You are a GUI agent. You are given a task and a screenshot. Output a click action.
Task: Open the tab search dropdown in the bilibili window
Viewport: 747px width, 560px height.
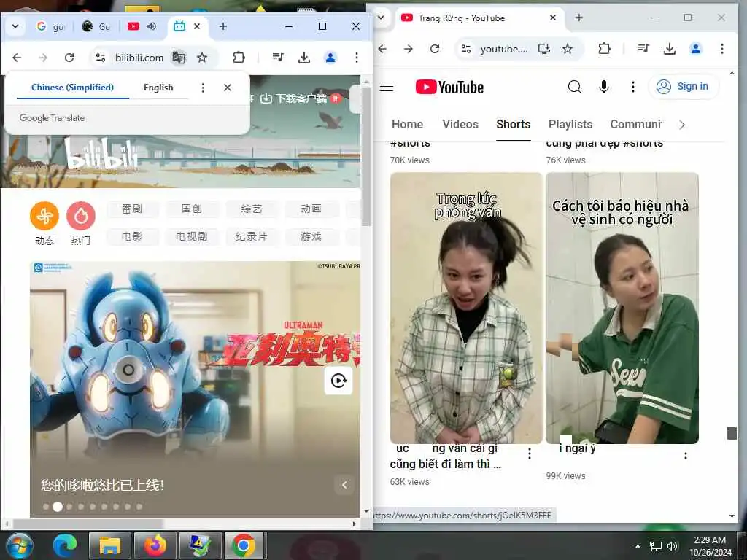tap(15, 26)
